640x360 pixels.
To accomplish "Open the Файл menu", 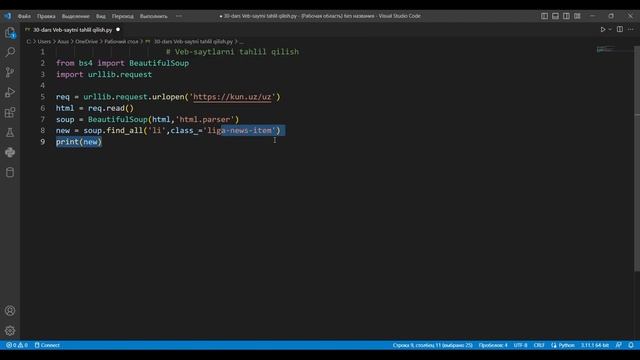I will [x=24, y=16].
